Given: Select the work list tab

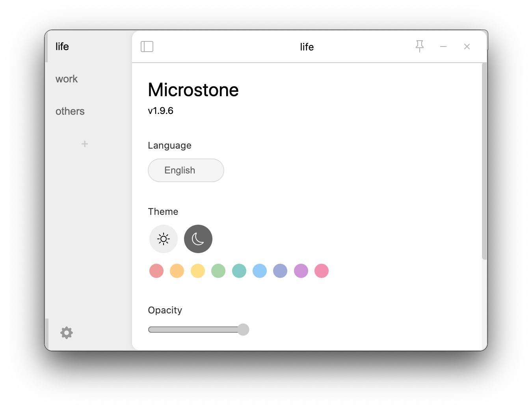Looking at the screenshot, I should (88, 79).
